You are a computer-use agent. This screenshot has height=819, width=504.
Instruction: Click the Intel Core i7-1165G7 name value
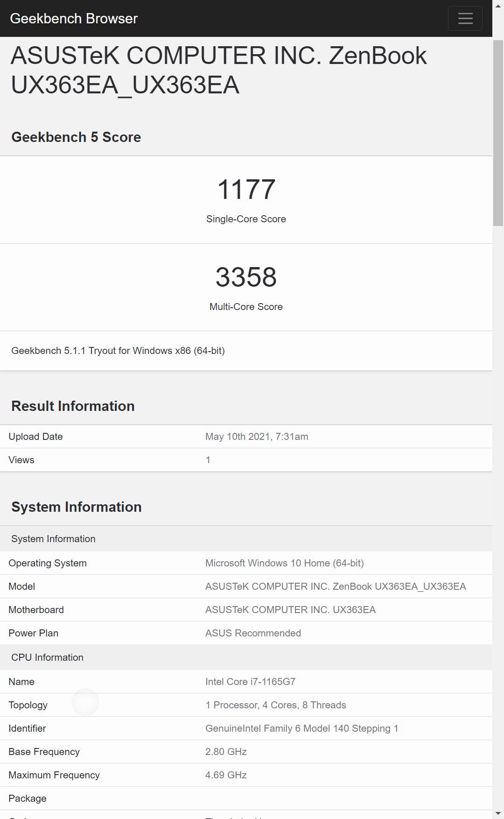250,682
